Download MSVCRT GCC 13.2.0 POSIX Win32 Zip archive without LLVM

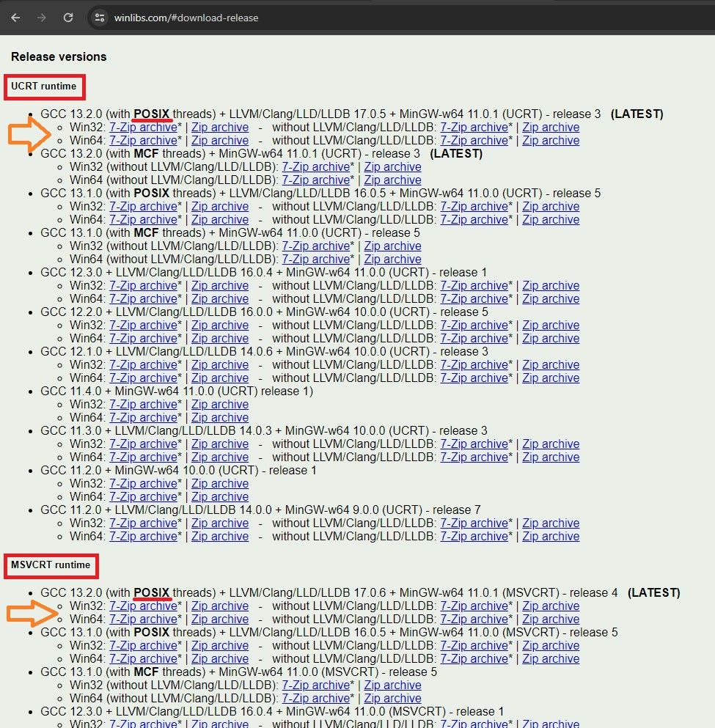551,606
